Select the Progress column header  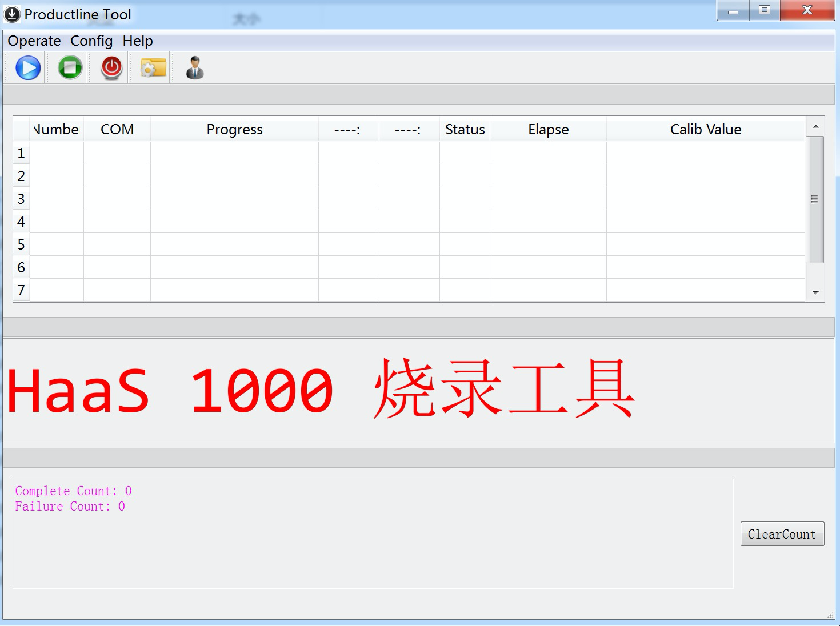click(x=234, y=129)
